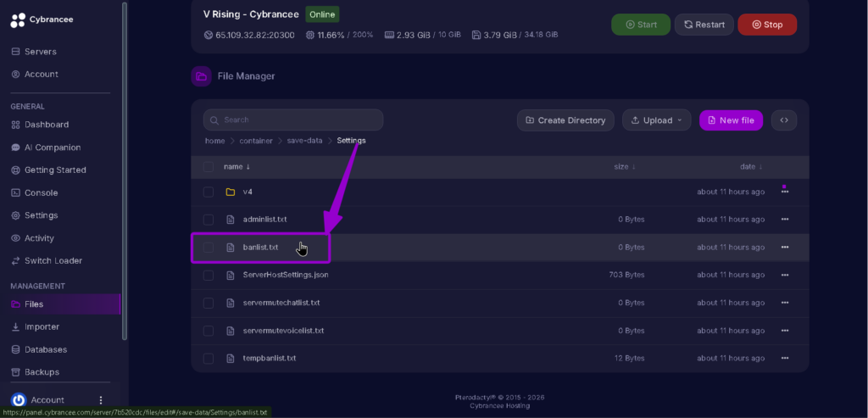Click the file icon beside tempbanlist.txt
Image resolution: width=868 pixels, height=418 pixels.
[231, 359]
